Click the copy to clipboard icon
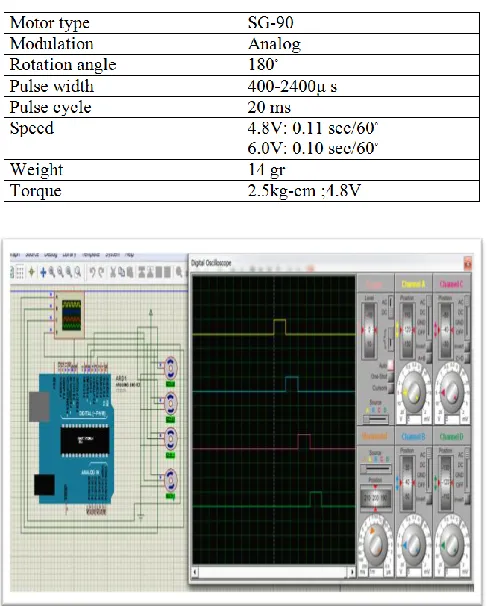488x606 pixels. point(121,272)
